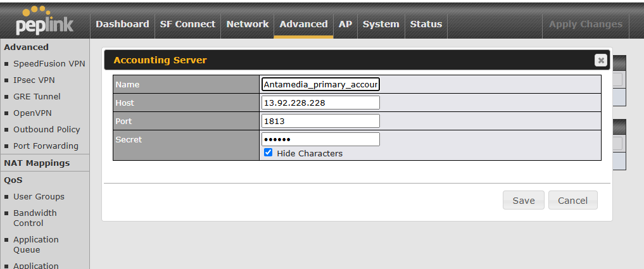Save the accounting server settings
This screenshot has width=644, height=269.
pyautogui.click(x=524, y=200)
